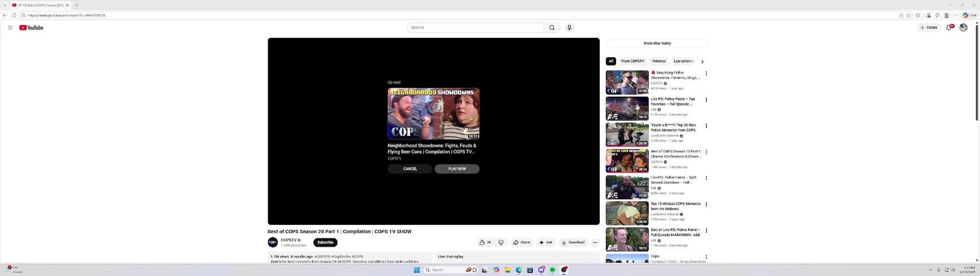Viewport: 980px width, 276px height.
Task: Open Microsoft Edge from the taskbar
Action: [x=519, y=270]
